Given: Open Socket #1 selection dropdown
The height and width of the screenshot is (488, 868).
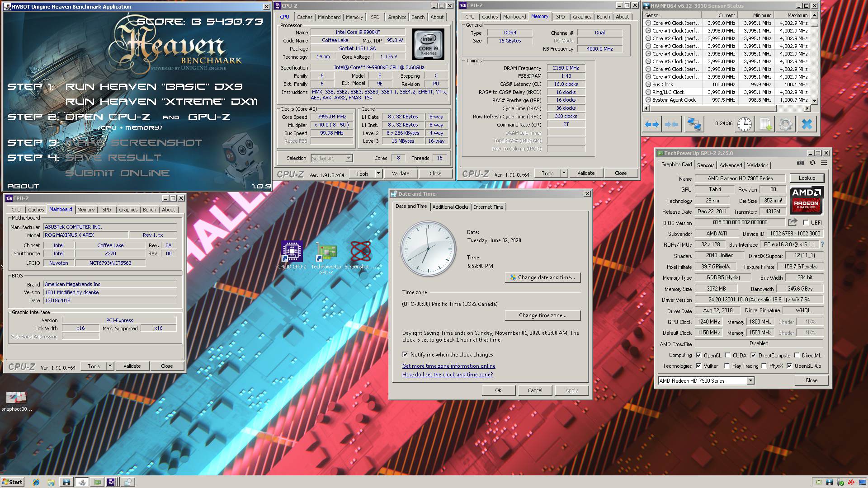Looking at the screenshot, I should point(349,159).
